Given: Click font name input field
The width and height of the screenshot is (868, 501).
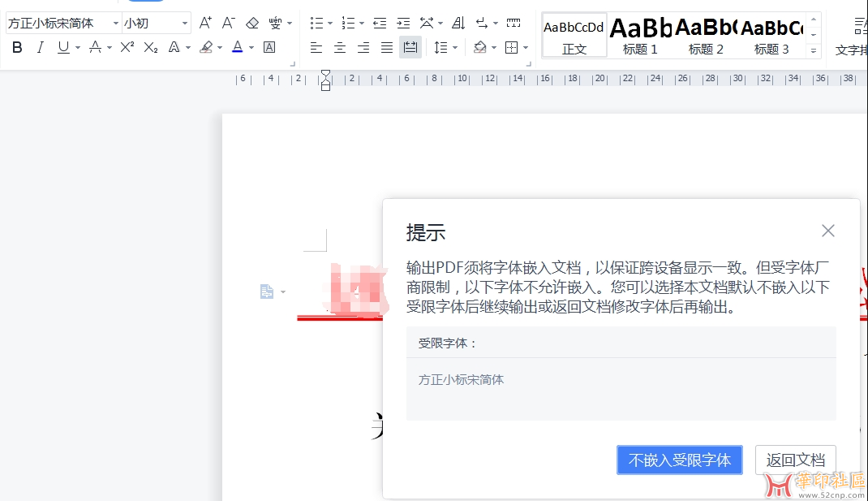Looking at the screenshot, I should (x=58, y=24).
